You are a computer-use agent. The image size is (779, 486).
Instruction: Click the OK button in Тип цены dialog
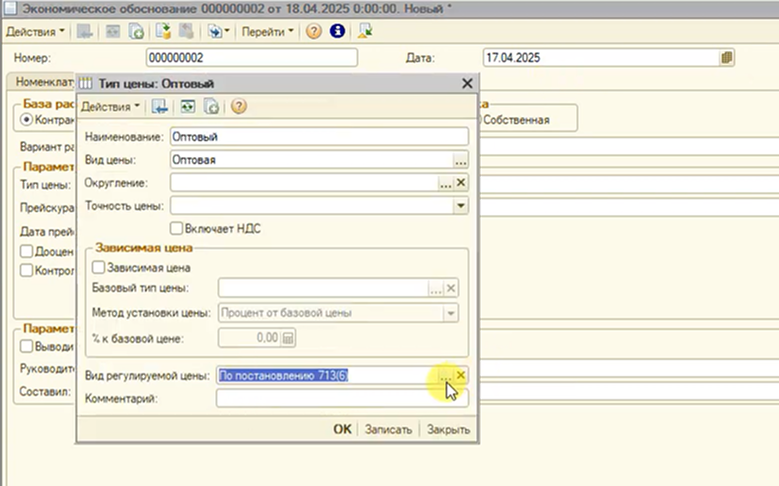point(342,429)
